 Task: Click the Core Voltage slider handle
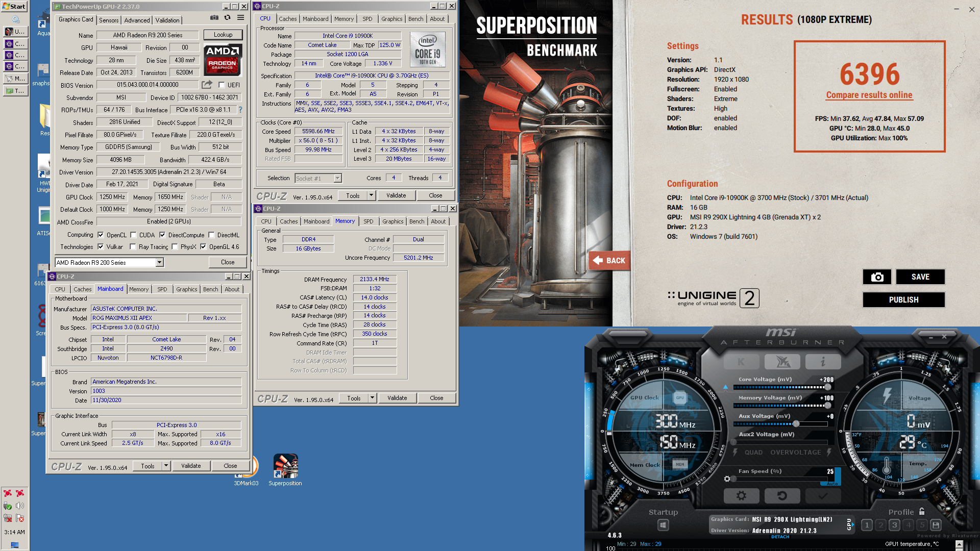point(827,387)
